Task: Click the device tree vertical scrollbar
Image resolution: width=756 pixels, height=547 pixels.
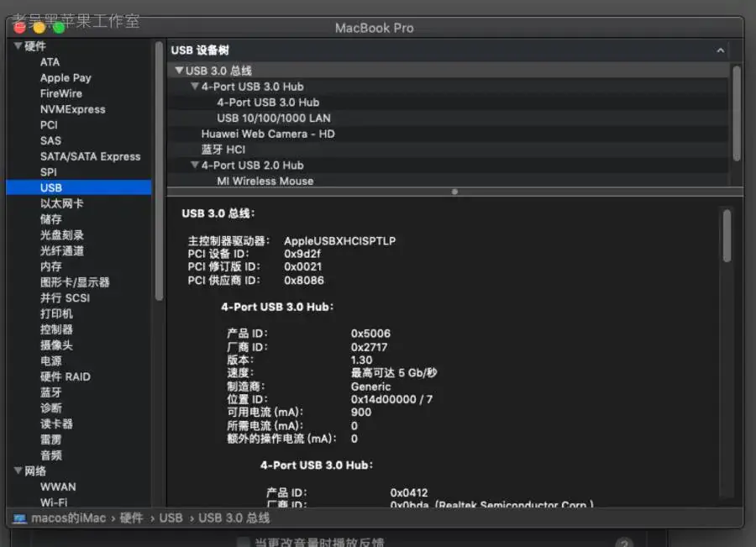Action: click(x=736, y=113)
